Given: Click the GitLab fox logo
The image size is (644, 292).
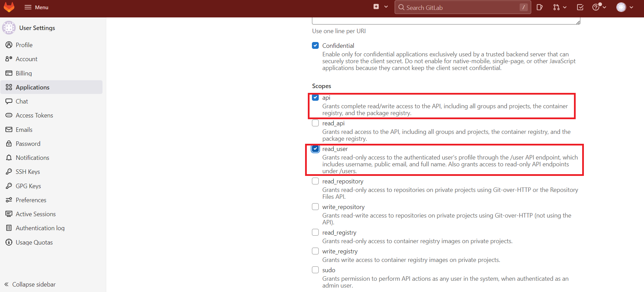Looking at the screenshot, I should pyautogui.click(x=9, y=7).
